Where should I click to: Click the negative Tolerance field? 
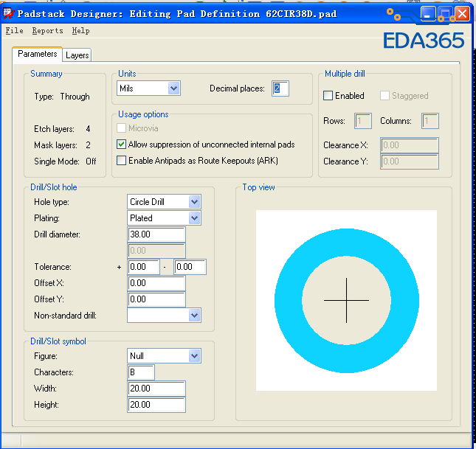point(190,267)
